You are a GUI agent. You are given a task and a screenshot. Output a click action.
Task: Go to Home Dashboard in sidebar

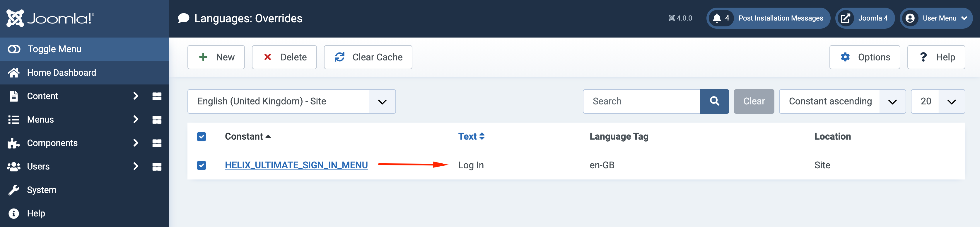(61, 73)
